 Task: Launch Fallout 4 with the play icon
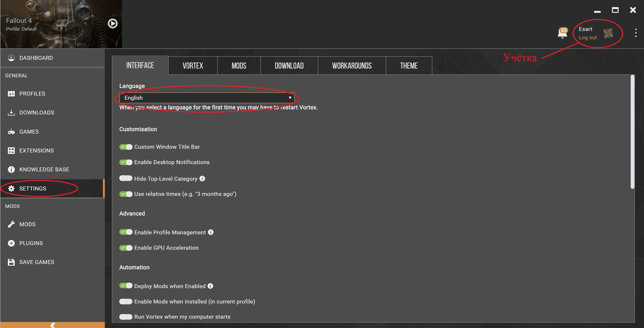[112, 23]
